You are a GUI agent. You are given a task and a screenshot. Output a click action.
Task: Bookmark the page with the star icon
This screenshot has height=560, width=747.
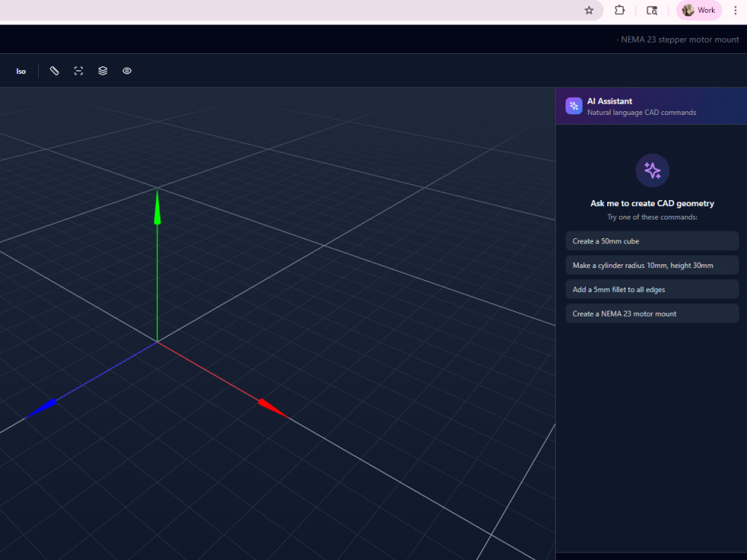[x=589, y=10]
